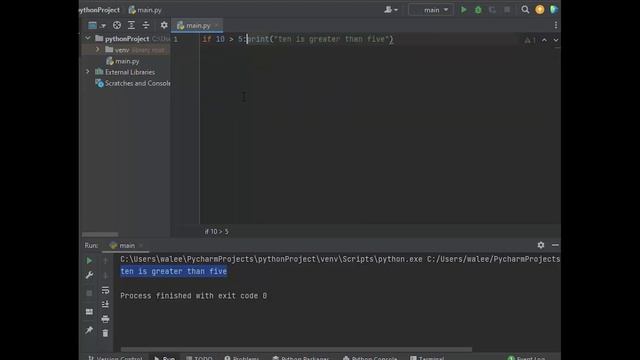Click Select Opened File target icon
The image size is (640, 360).
[x=117, y=25]
